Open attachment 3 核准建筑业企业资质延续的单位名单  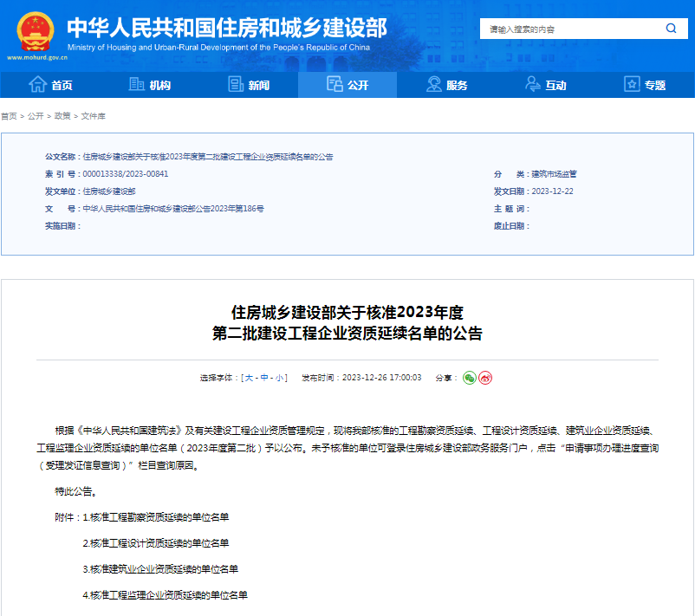coord(160,569)
